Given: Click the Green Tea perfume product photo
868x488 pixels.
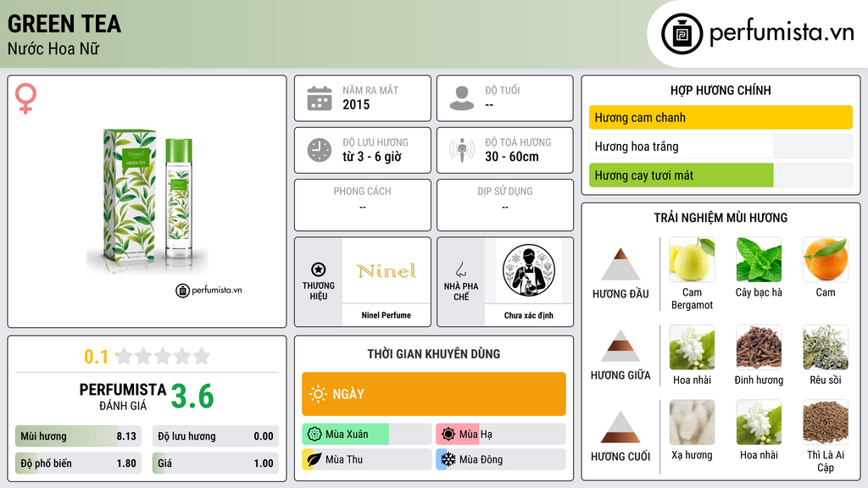Looking at the screenshot, I should tap(147, 201).
